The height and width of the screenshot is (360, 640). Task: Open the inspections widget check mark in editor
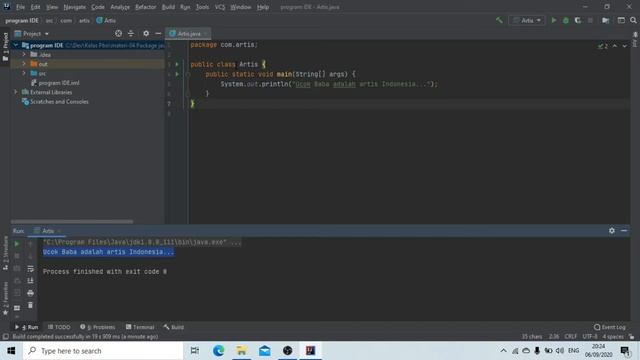pyautogui.click(x=602, y=46)
